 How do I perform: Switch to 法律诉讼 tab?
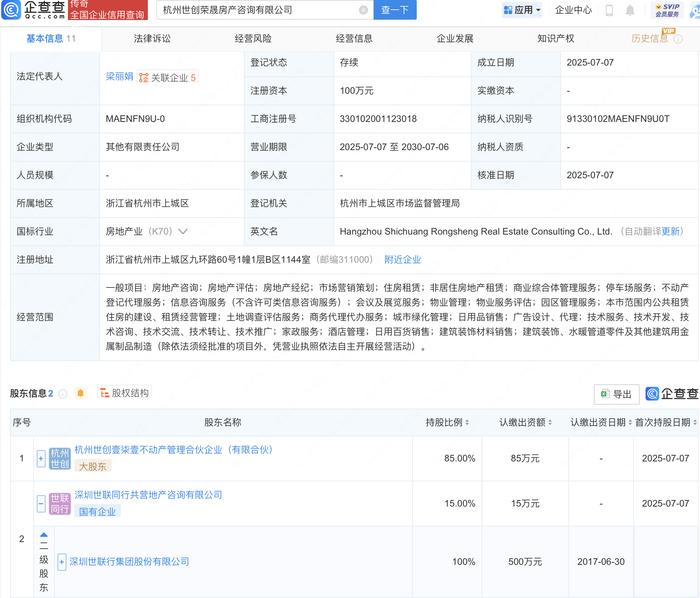click(152, 39)
